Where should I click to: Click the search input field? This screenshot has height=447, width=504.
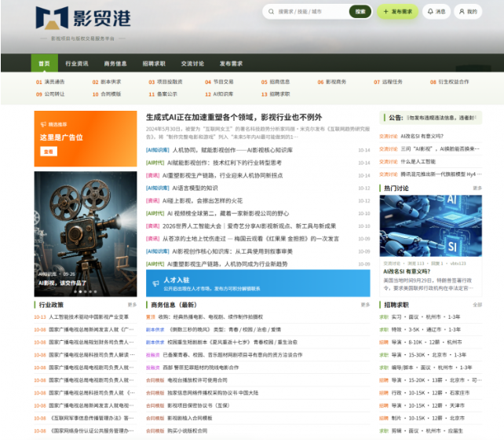[312, 12]
